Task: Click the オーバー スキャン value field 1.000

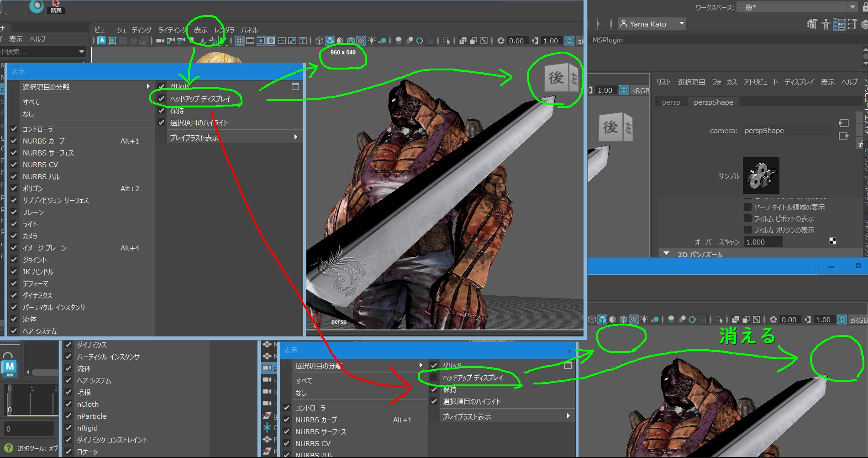Action: [x=763, y=242]
